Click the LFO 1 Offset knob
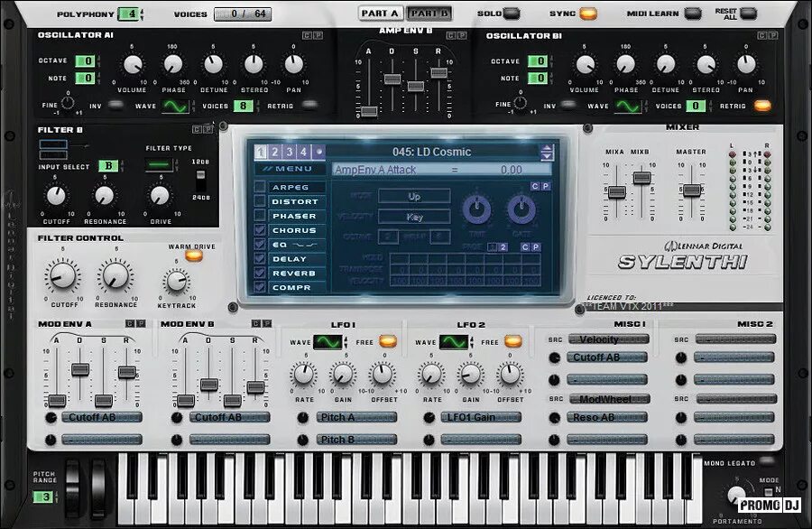Screen dimensions: 812x529 pyautogui.click(x=383, y=374)
